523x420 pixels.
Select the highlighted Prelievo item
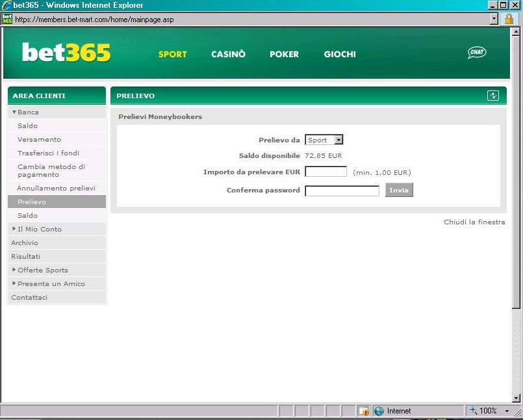[57, 202]
